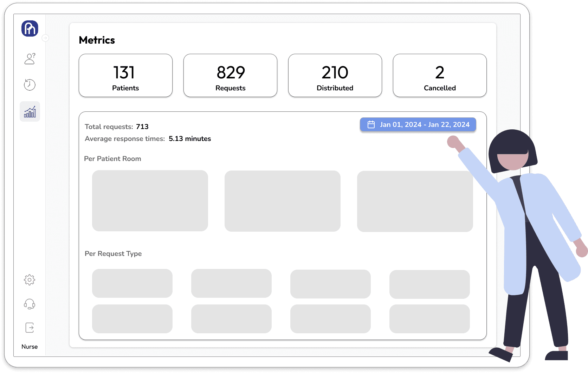Click first Per Patient Room placeholder card
588x373 pixels.
pyautogui.click(x=150, y=201)
